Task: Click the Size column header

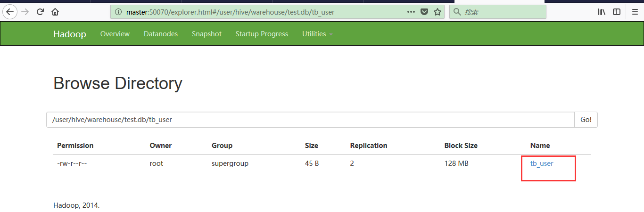Action: pyautogui.click(x=312, y=146)
